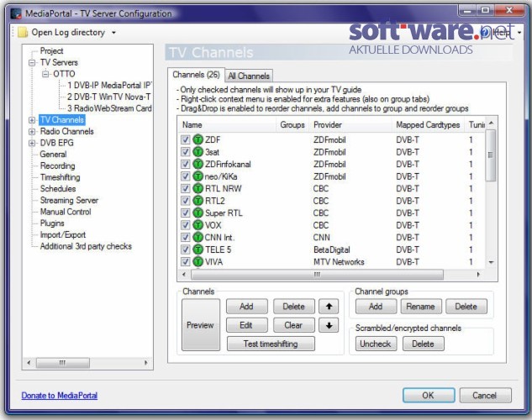The width and height of the screenshot is (532, 420).
Task: Click the Cancel button
Action: pyautogui.click(x=485, y=396)
